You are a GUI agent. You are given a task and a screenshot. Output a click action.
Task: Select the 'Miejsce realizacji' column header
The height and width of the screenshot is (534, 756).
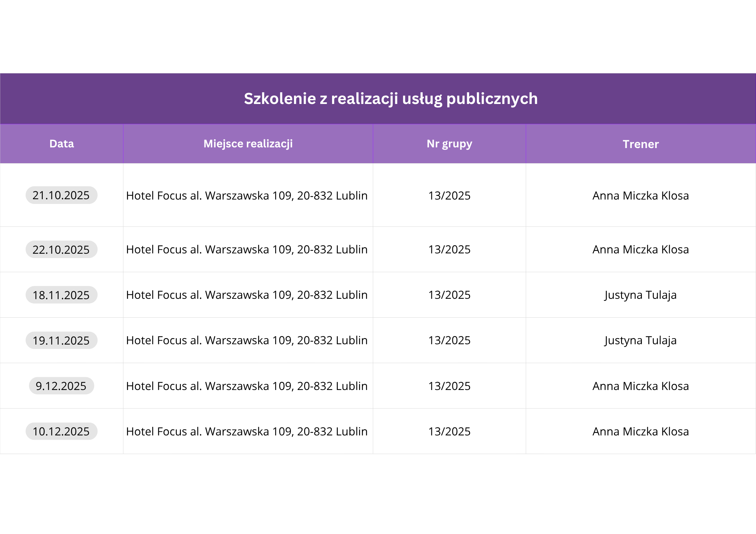[x=248, y=144]
